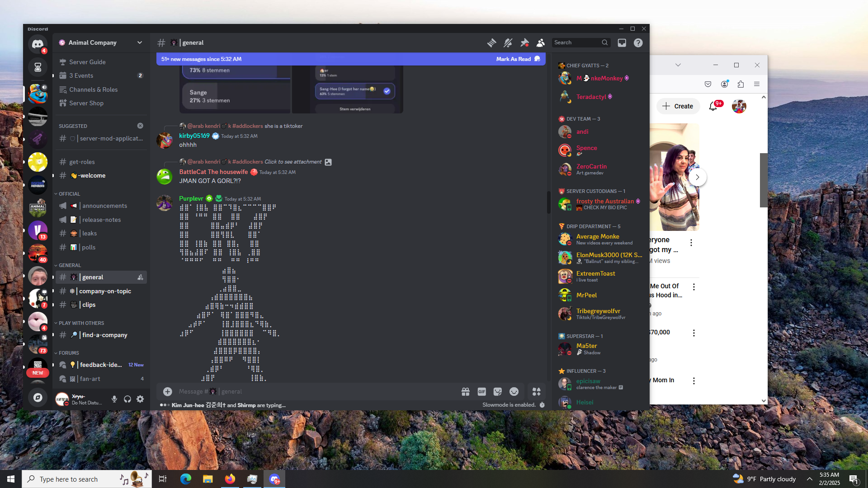Screen dimensions: 868x488
Task: Collapse the PLAY WITH OTHERS category
Action: 81,323
